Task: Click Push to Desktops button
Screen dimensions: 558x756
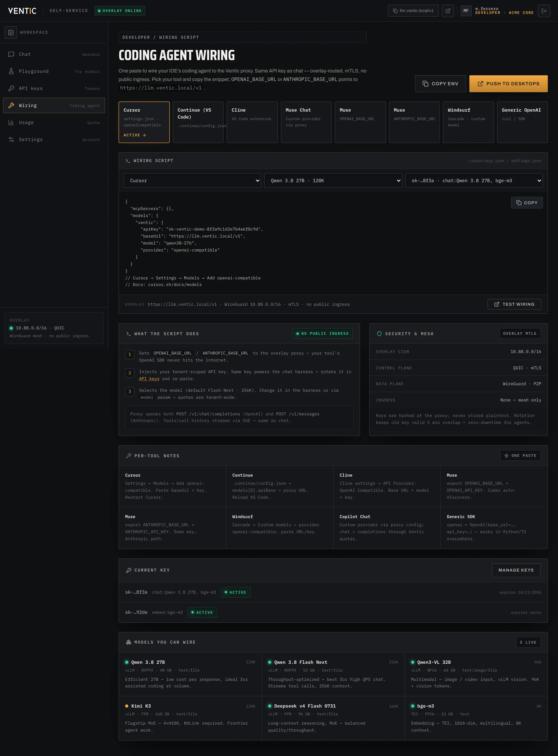Action: [508, 84]
